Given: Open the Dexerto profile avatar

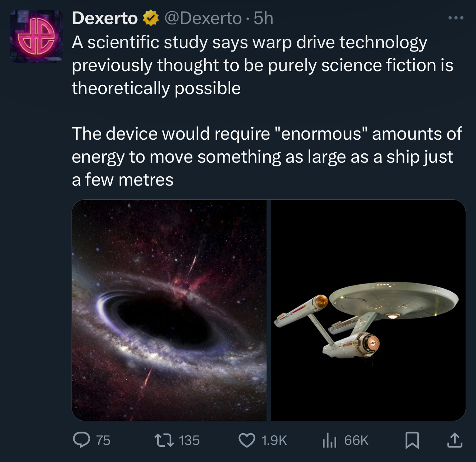Looking at the screenshot, I should tap(36, 36).
